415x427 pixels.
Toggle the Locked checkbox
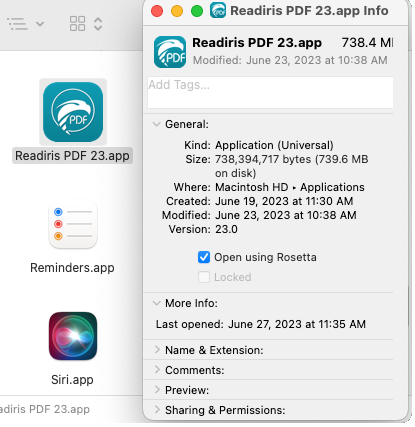[204, 277]
